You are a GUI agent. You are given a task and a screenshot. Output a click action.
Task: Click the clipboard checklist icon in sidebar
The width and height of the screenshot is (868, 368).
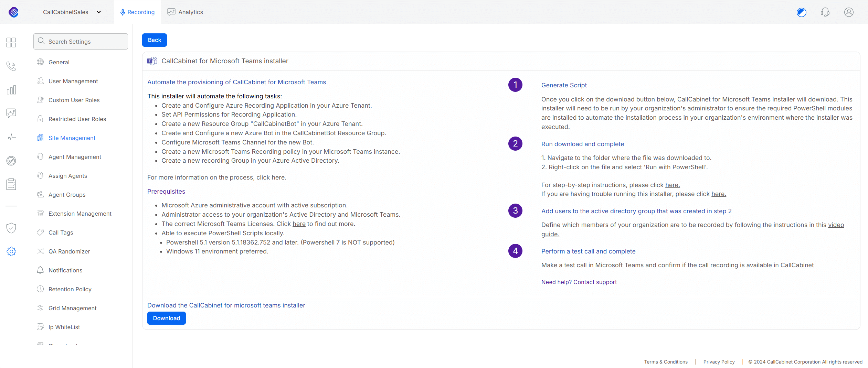click(11, 184)
